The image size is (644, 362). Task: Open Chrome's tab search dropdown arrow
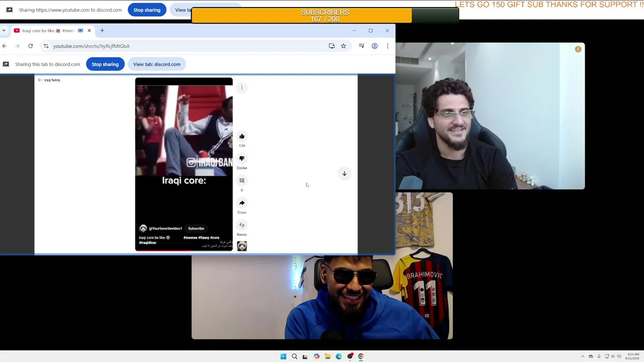4,31
